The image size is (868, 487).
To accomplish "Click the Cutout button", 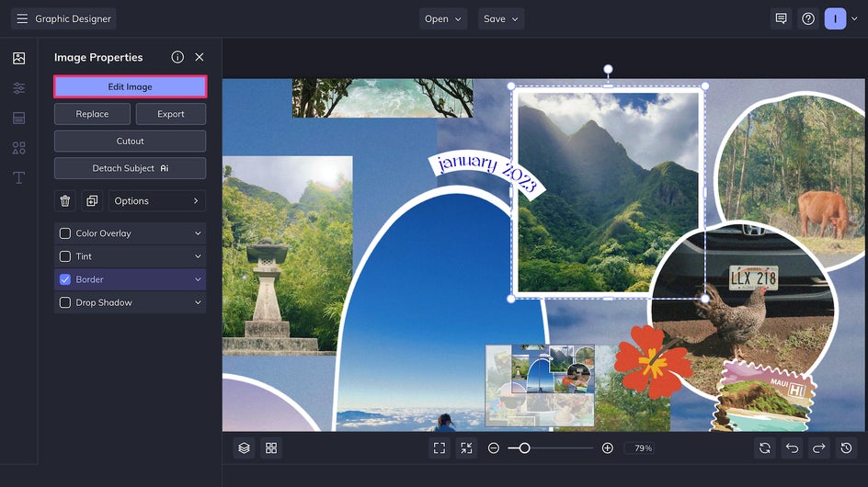I will pos(130,142).
